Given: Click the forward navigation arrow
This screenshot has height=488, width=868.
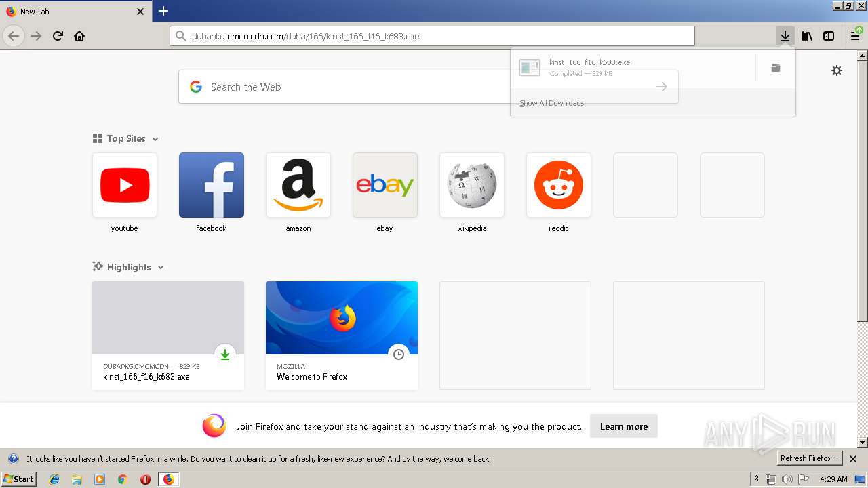Looking at the screenshot, I should point(36,36).
